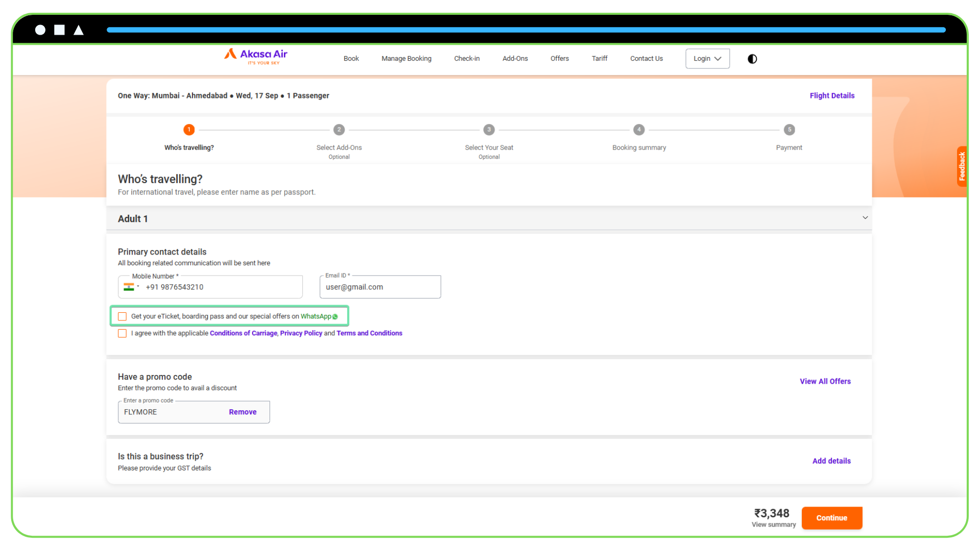Select the Check-in navigation item

click(467, 58)
